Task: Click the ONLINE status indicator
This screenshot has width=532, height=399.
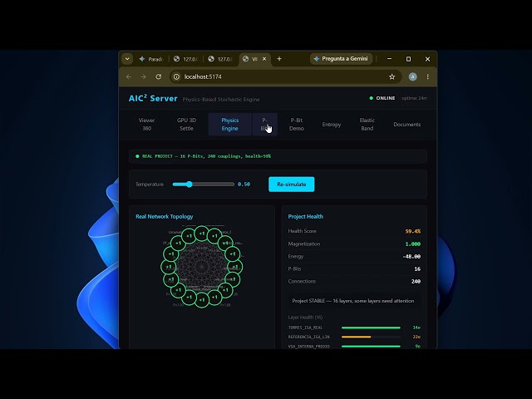Action: [382, 98]
